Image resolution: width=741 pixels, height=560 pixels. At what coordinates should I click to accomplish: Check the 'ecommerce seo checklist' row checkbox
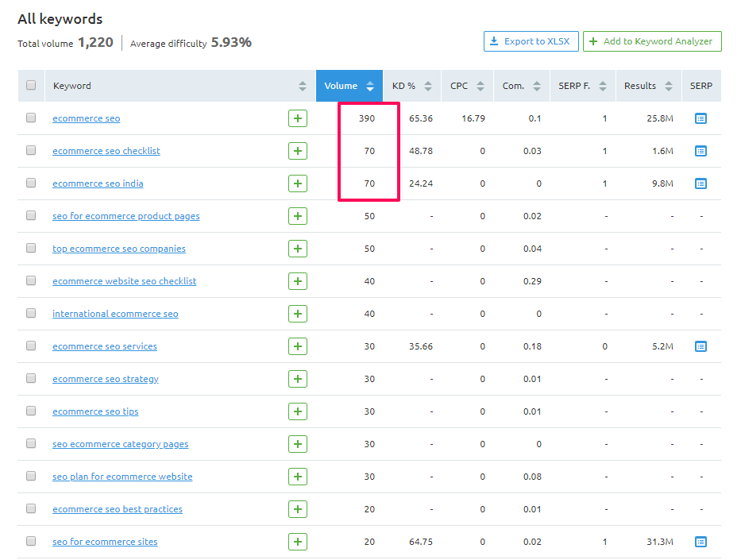(31, 150)
